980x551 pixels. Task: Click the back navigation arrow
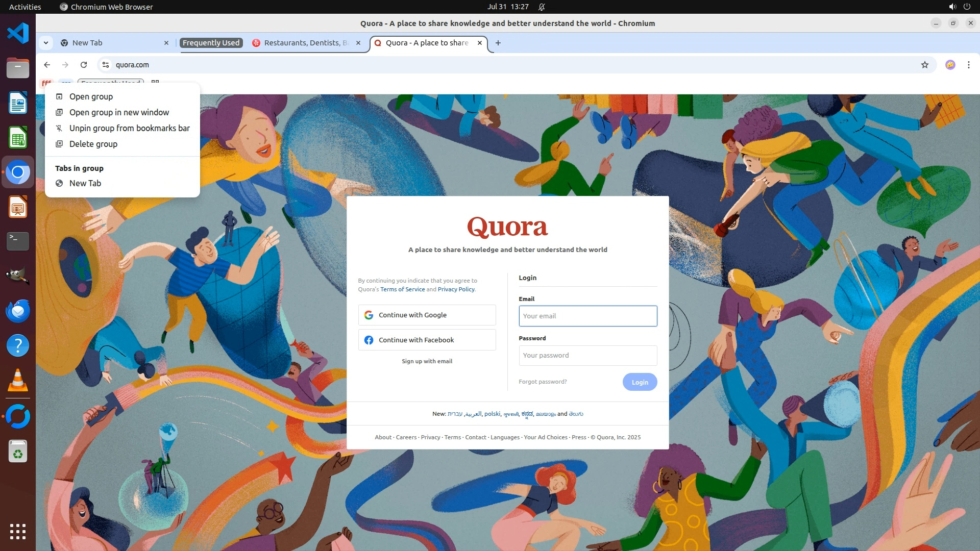[x=47, y=65]
